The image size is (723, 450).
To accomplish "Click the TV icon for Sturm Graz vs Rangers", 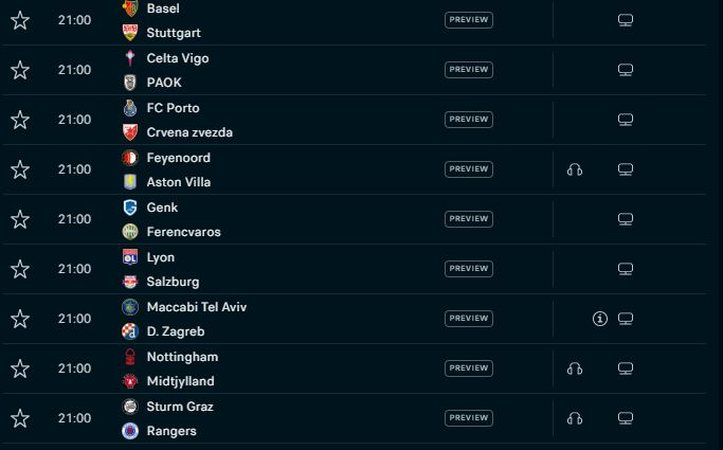I will pos(625,419).
